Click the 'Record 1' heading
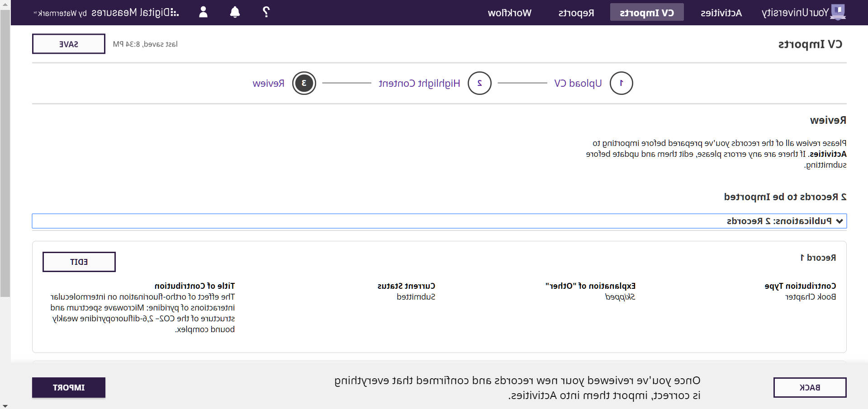Viewport: 868px width, 409px height. click(818, 258)
